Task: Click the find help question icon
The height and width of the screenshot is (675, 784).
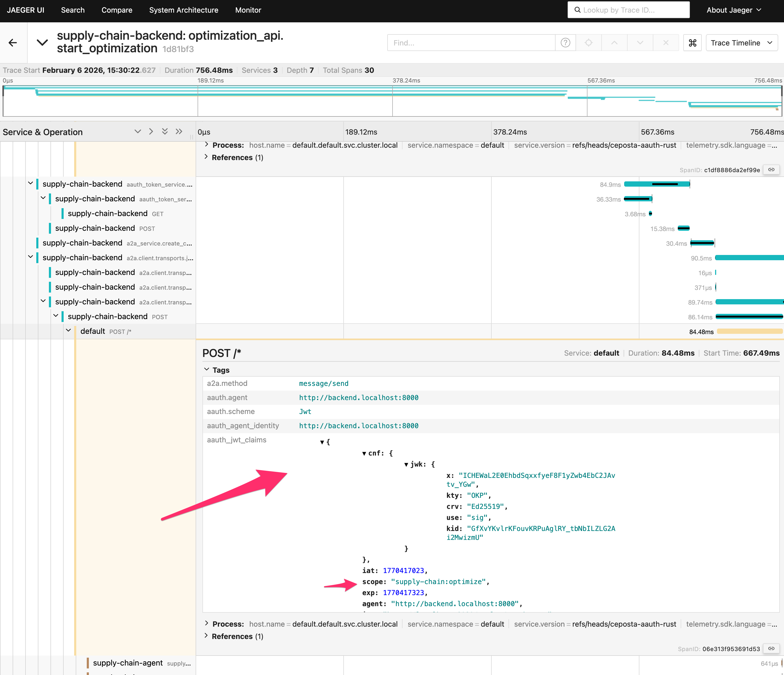Action: coord(565,43)
